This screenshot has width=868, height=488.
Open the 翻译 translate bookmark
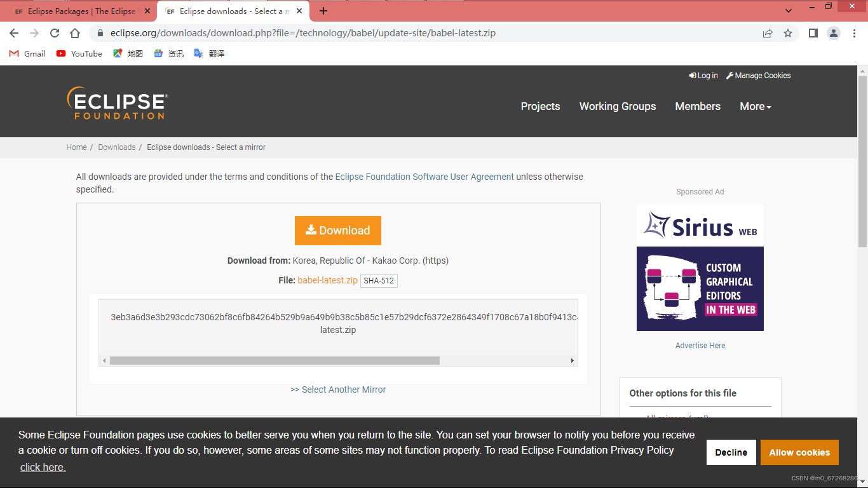[x=209, y=53]
